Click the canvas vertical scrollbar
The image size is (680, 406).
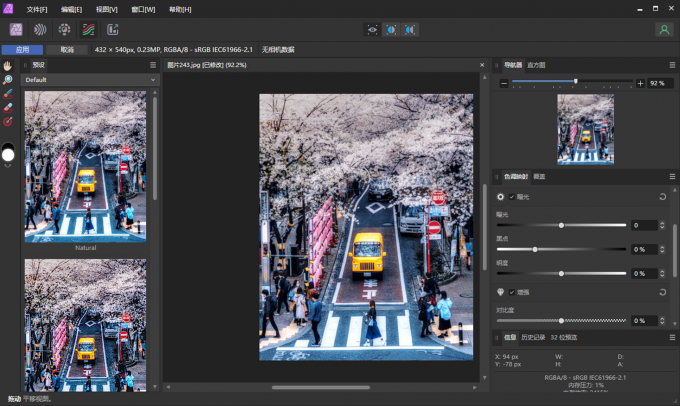[x=484, y=227]
